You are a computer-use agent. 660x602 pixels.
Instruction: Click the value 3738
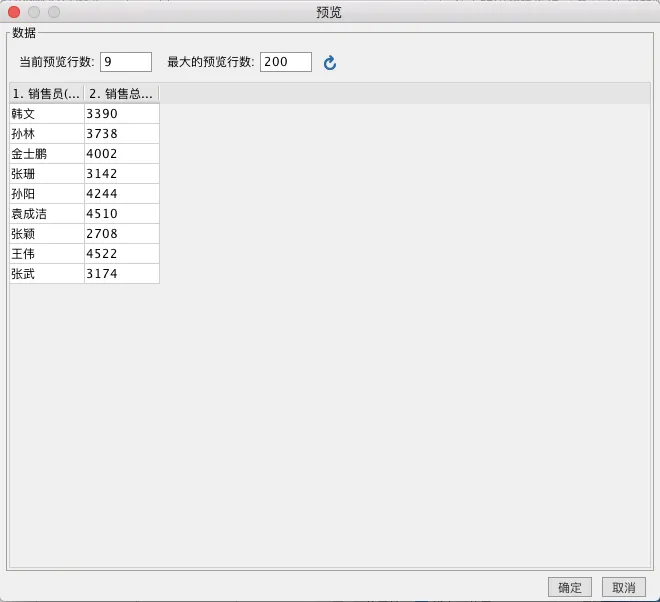coord(122,133)
